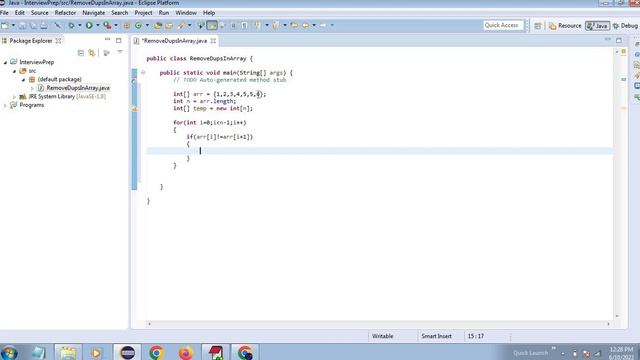The image size is (640, 360).
Task: Open the Refactor menu
Action: (x=65, y=13)
